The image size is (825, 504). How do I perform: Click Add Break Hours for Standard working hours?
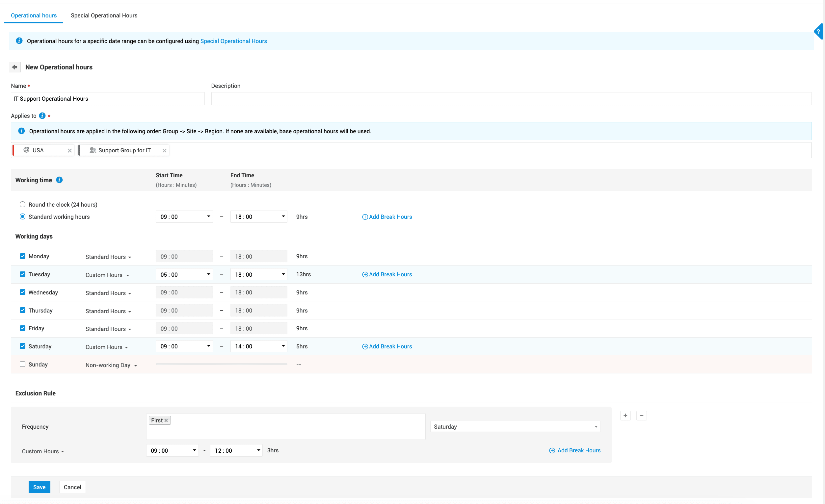pos(387,217)
